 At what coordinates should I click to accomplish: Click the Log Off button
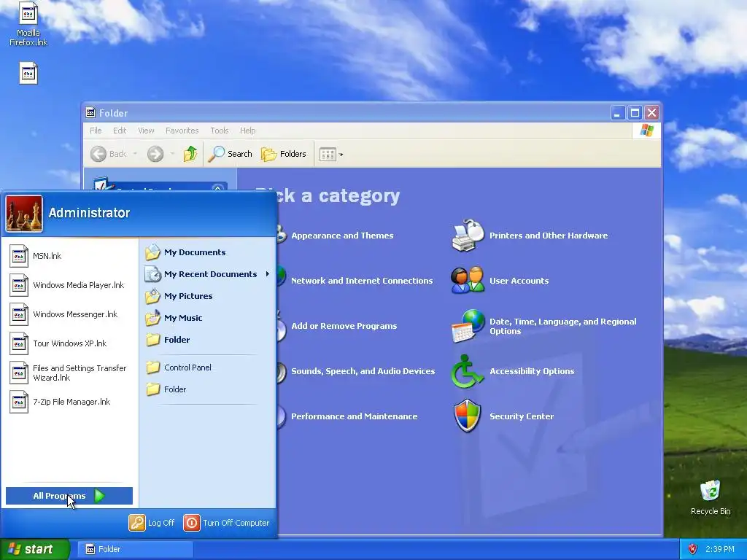pos(152,523)
